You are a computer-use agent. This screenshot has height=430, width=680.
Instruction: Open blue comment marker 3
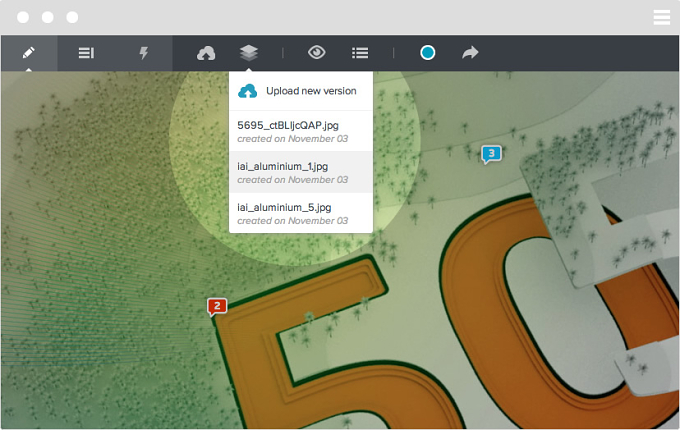coord(491,154)
